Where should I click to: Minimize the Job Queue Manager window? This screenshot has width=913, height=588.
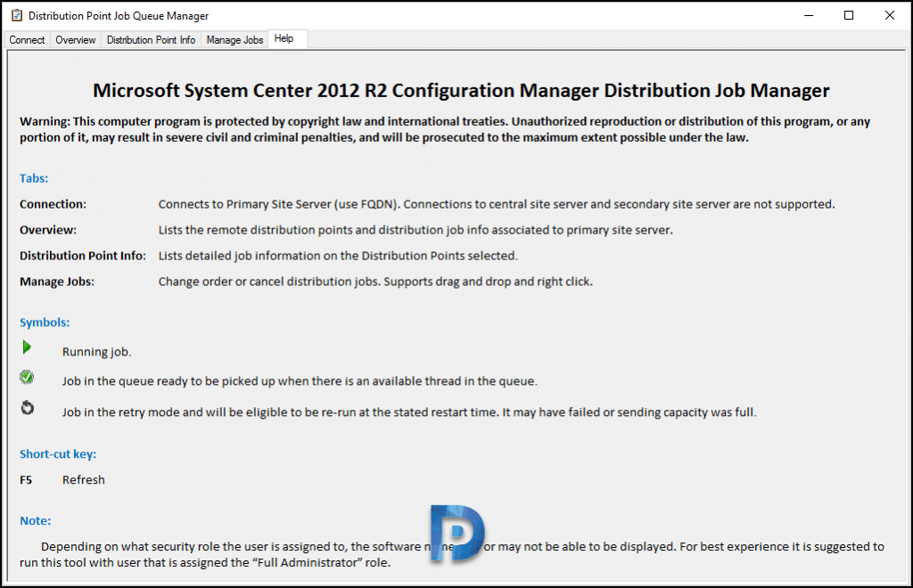point(808,16)
